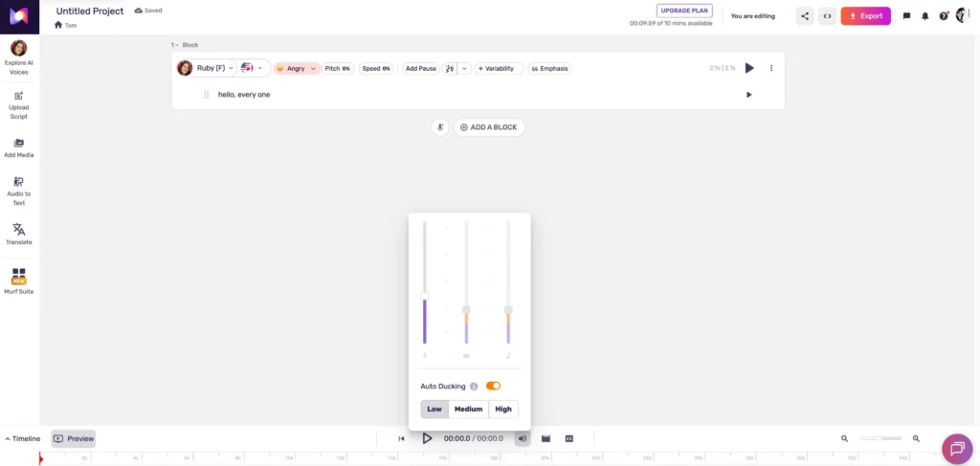Skip to the start of timeline

401,438
